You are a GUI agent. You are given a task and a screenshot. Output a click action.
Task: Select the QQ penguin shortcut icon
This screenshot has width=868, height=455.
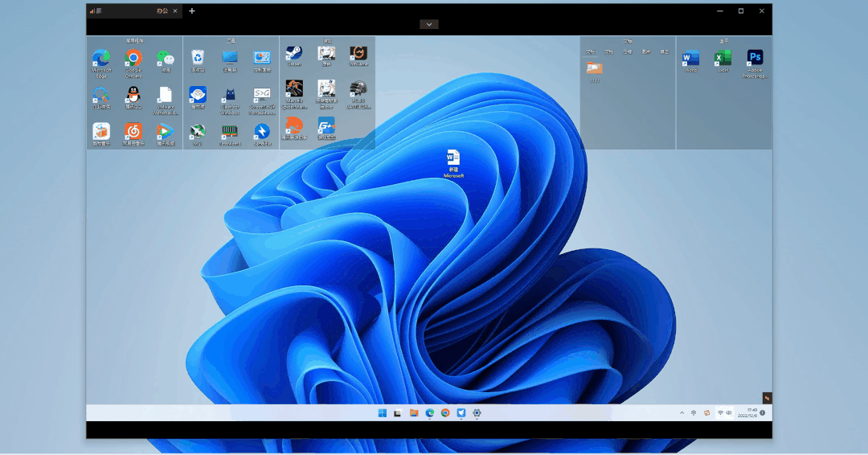pos(133,94)
